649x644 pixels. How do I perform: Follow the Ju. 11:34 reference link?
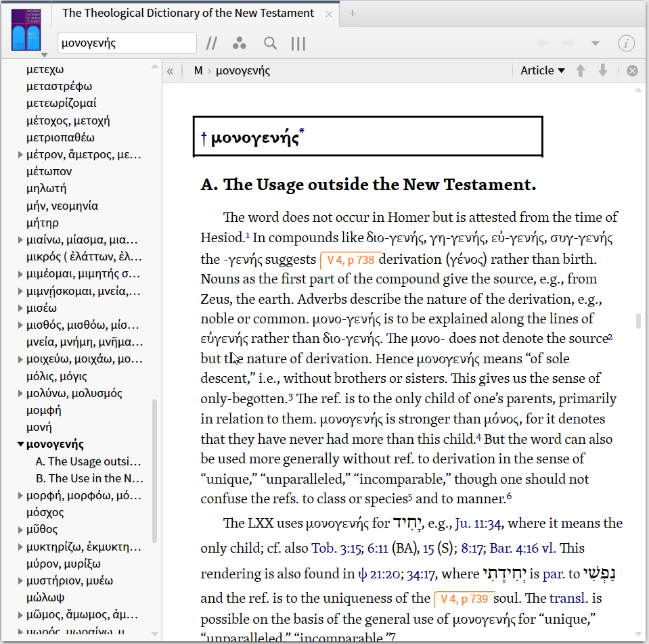pyautogui.click(x=478, y=524)
